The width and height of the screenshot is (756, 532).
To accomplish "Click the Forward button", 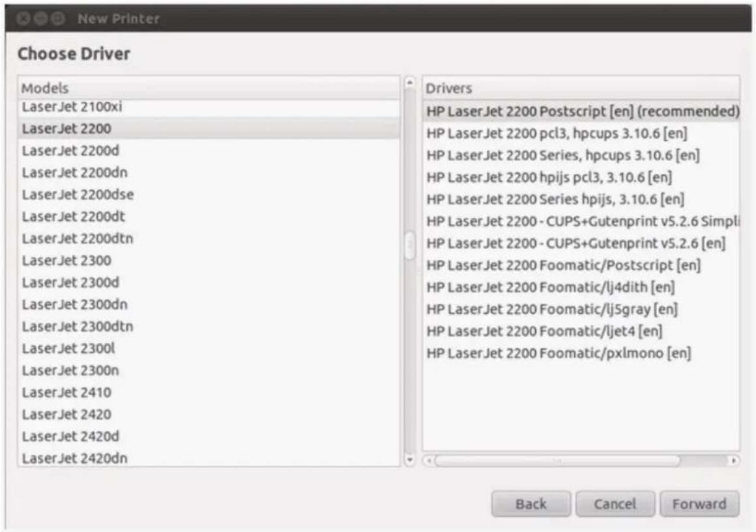I will (x=699, y=504).
